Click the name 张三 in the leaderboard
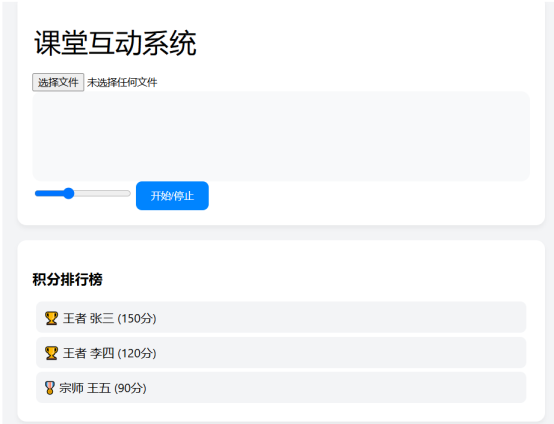The width and height of the screenshot is (554, 424). [x=102, y=318]
